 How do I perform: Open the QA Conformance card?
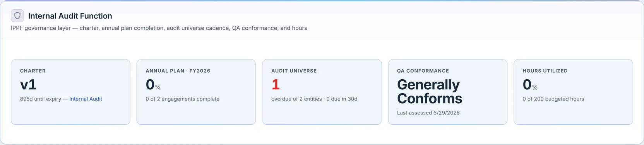tap(447, 92)
